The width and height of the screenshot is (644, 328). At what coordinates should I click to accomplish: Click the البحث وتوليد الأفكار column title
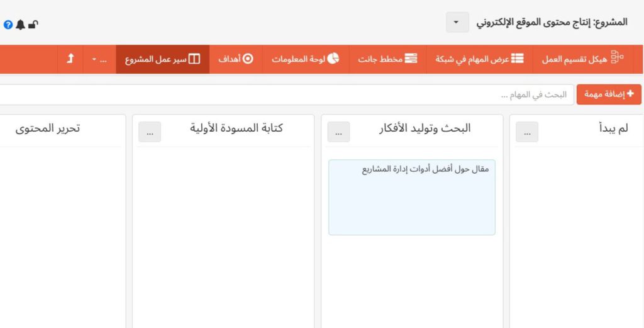425,128
